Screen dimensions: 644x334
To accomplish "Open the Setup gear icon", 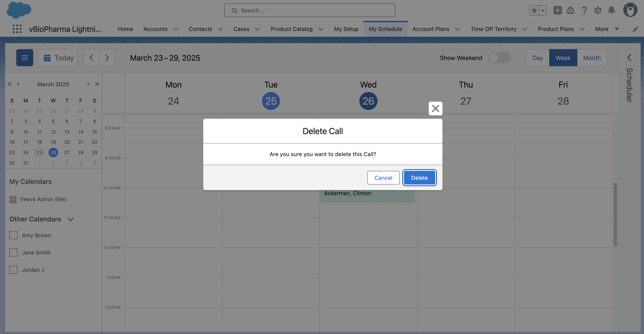I will pyautogui.click(x=598, y=10).
